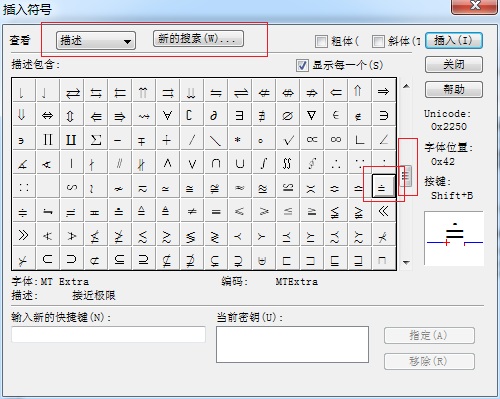Select the contains-as-member ∋ symbol
Image resolution: width=500 pixels, height=399 pixels.
pos(383,115)
